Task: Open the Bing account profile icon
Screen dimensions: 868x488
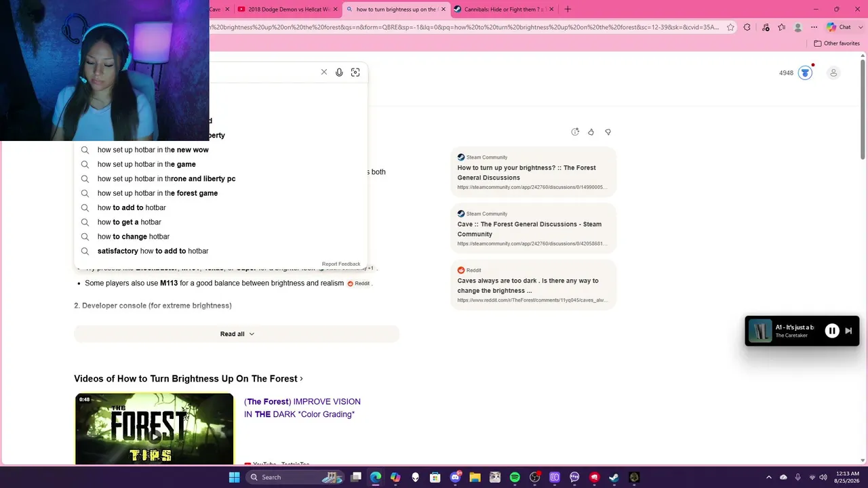Action: point(833,73)
